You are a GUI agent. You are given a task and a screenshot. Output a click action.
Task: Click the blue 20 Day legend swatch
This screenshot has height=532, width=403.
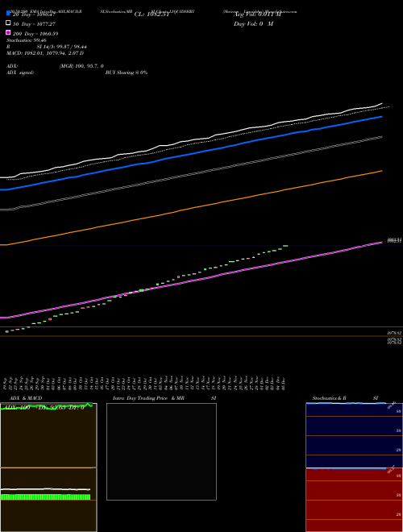pyautogui.click(x=8, y=13)
